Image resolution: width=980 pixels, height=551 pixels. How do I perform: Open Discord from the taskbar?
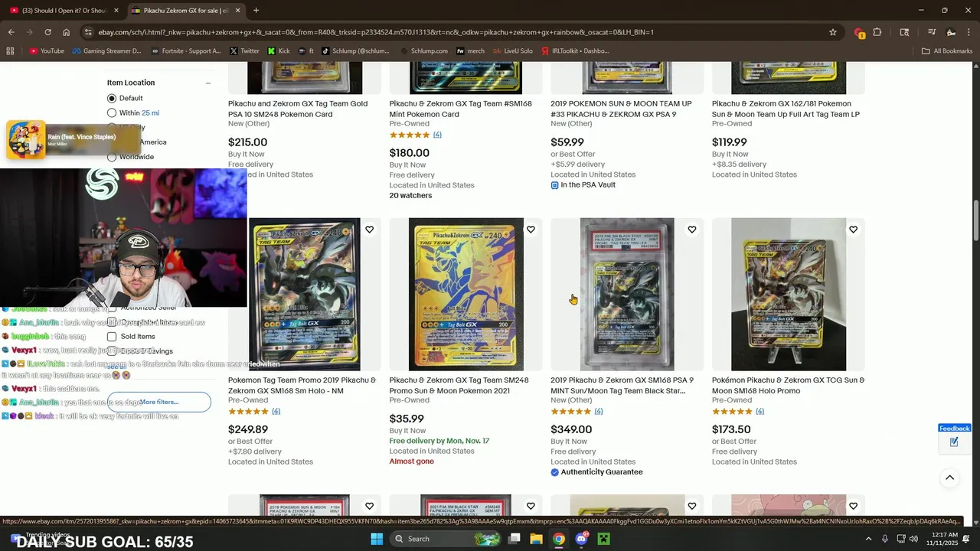(x=581, y=539)
